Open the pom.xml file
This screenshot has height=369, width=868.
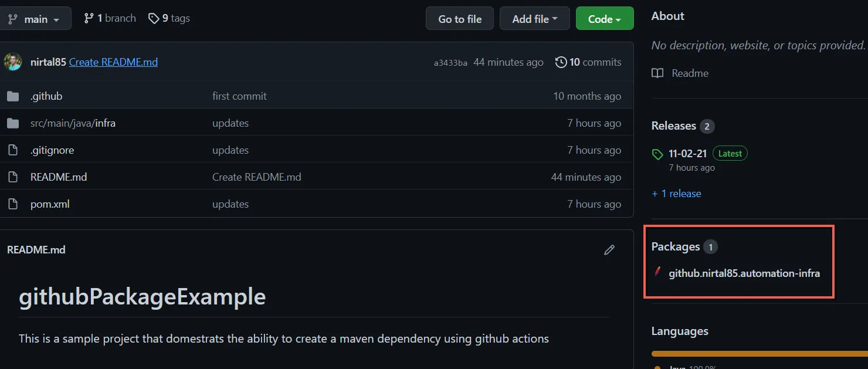tap(50, 204)
